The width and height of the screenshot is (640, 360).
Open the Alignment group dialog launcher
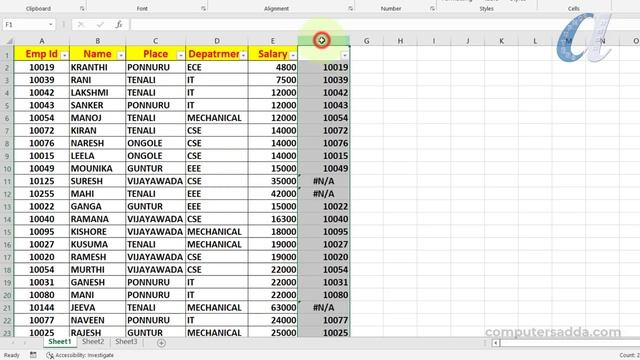tap(350, 9)
